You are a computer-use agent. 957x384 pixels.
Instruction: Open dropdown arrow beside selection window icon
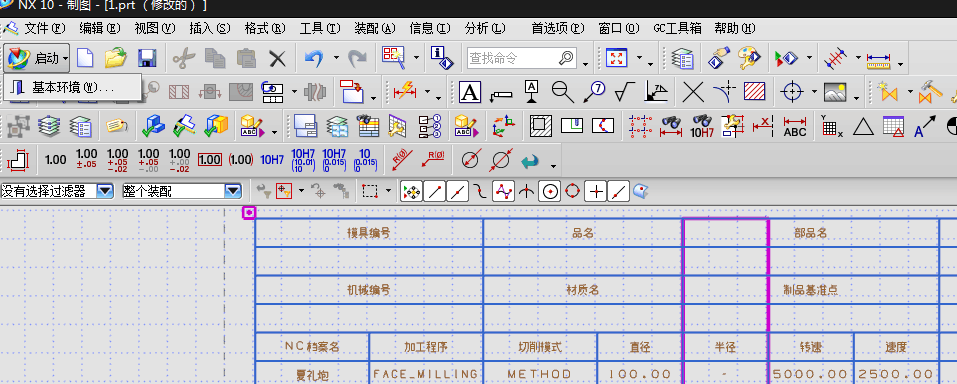[x=416, y=59]
